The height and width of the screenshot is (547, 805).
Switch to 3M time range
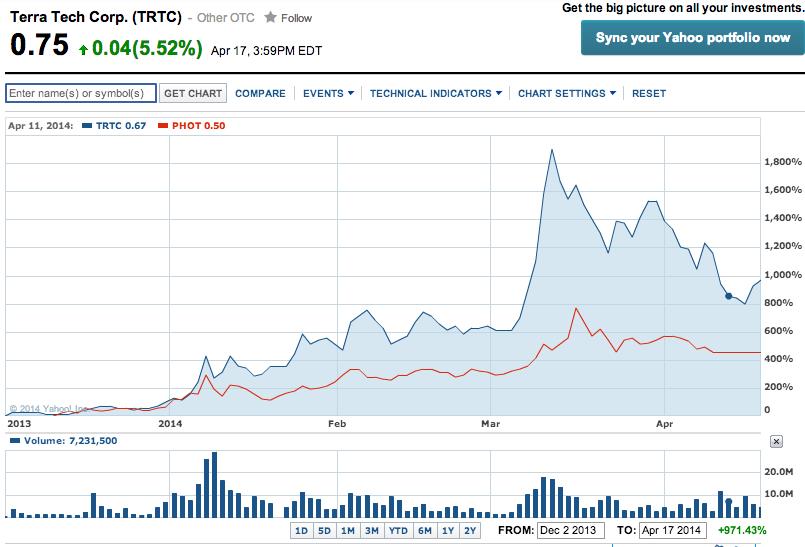[x=372, y=531]
